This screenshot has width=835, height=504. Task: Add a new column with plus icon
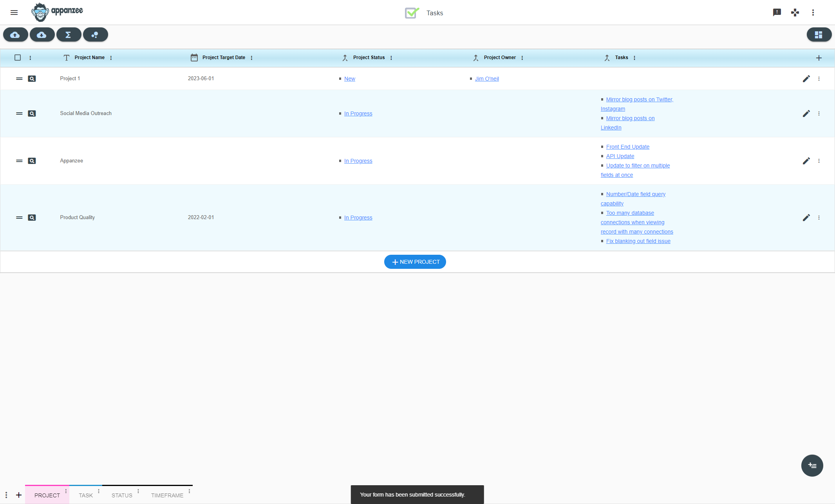tap(819, 58)
